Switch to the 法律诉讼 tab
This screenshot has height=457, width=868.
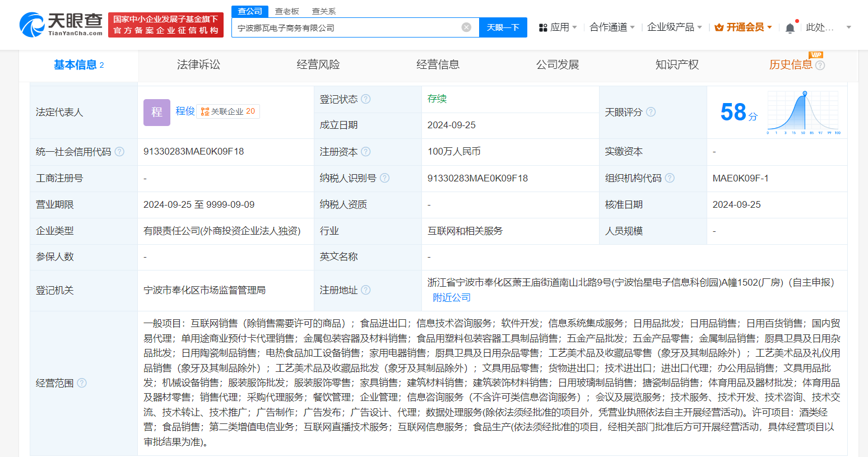(198, 65)
